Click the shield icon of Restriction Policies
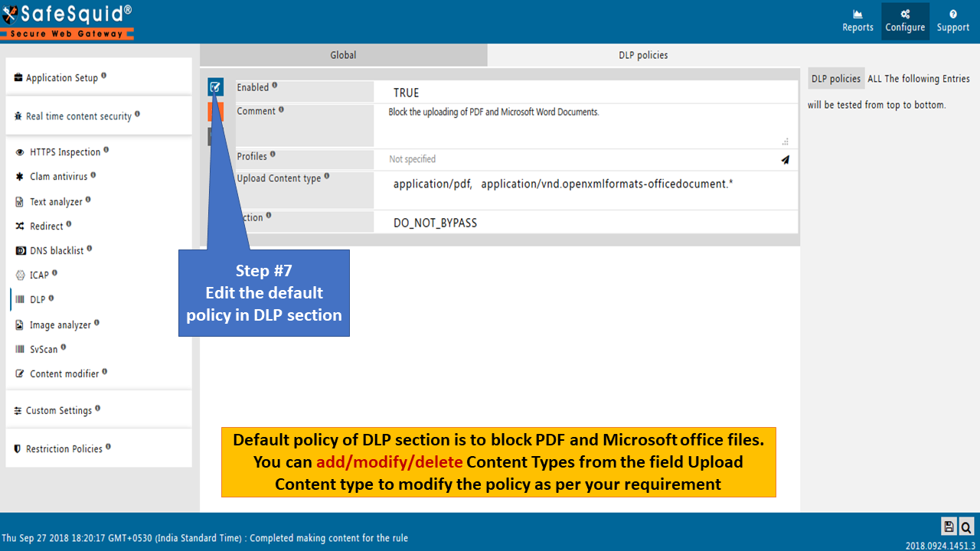 tap(18, 449)
